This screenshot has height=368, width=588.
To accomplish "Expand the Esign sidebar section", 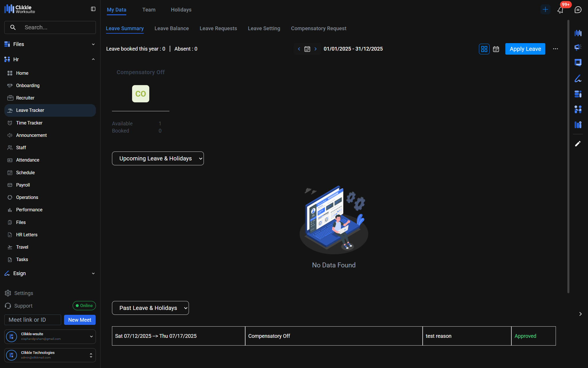I will [x=93, y=273].
